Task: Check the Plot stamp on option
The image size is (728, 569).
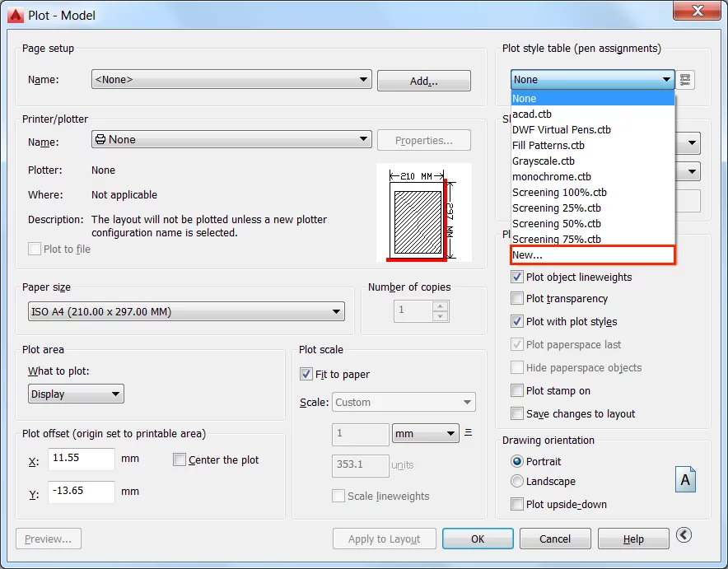Action: pos(516,391)
